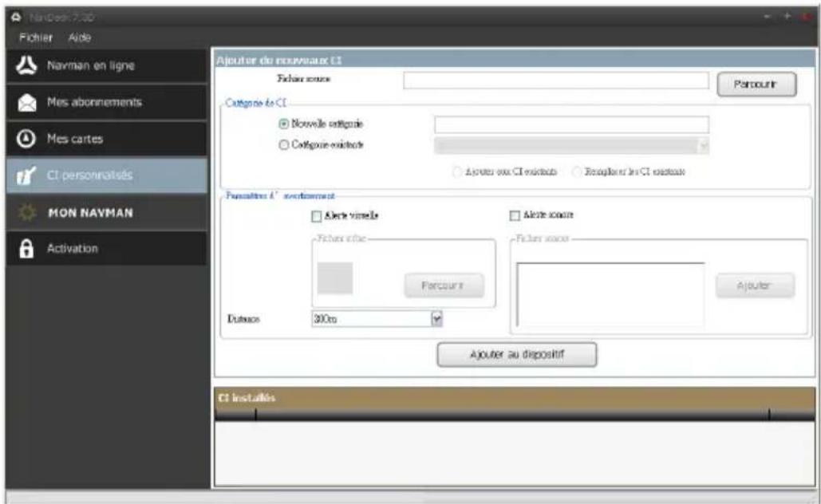
Task: Open the MON NAVMAN section
Action: [107, 212]
